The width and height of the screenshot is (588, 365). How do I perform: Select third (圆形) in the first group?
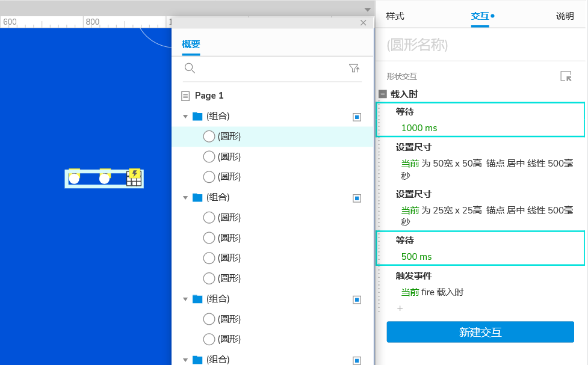pos(273,177)
